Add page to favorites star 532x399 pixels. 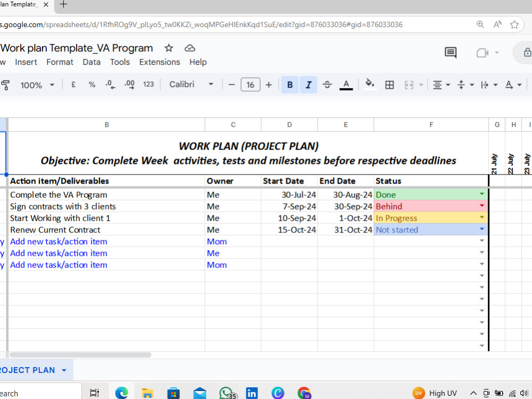[514, 24]
